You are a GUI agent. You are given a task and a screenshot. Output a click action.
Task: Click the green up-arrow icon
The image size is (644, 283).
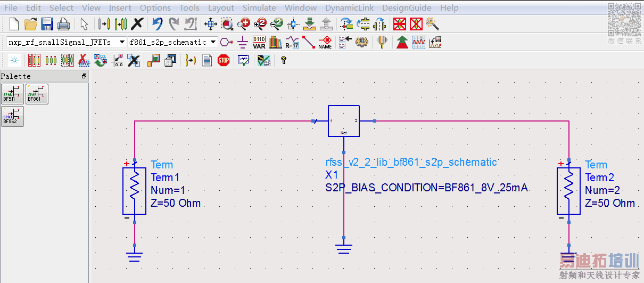[x=402, y=42]
